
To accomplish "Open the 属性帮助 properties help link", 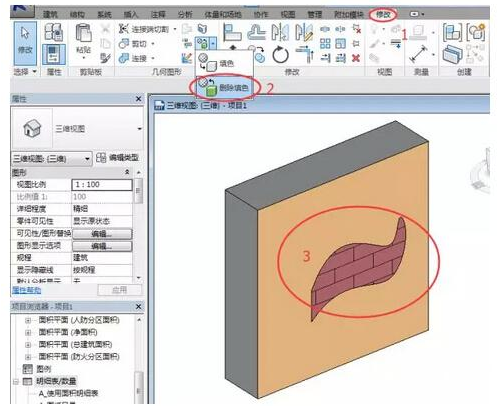I will click(x=26, y=290).
